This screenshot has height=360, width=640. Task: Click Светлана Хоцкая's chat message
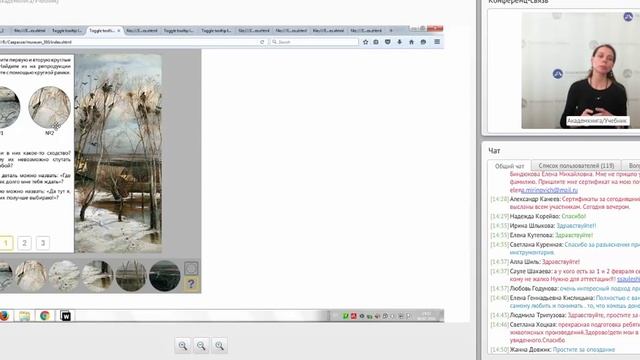point(565,332)
